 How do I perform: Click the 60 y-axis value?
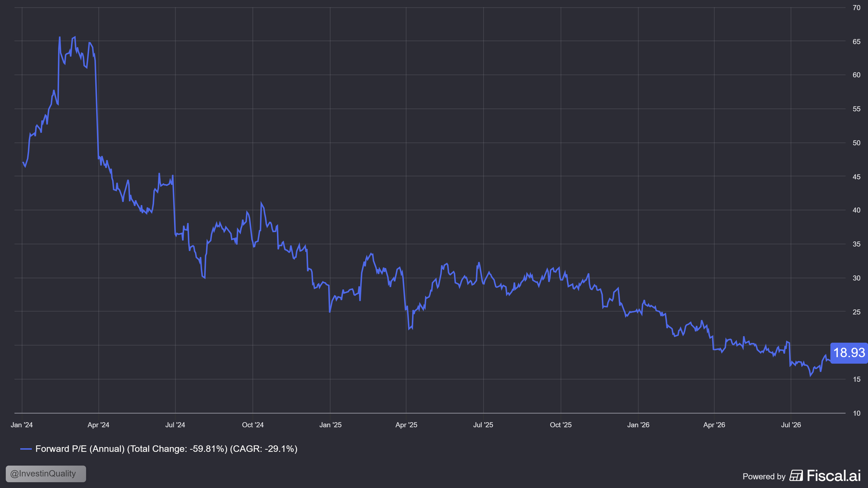[856, 75]
